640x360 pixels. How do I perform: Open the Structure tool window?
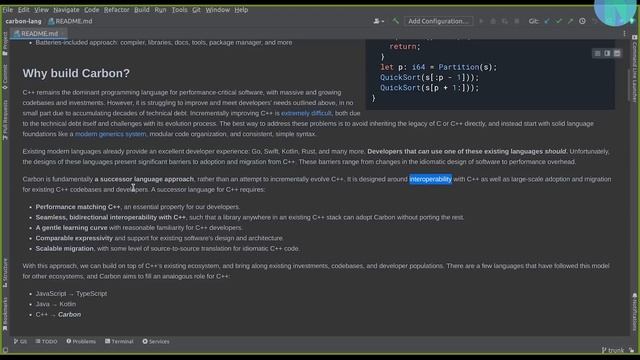pos(5,273)
